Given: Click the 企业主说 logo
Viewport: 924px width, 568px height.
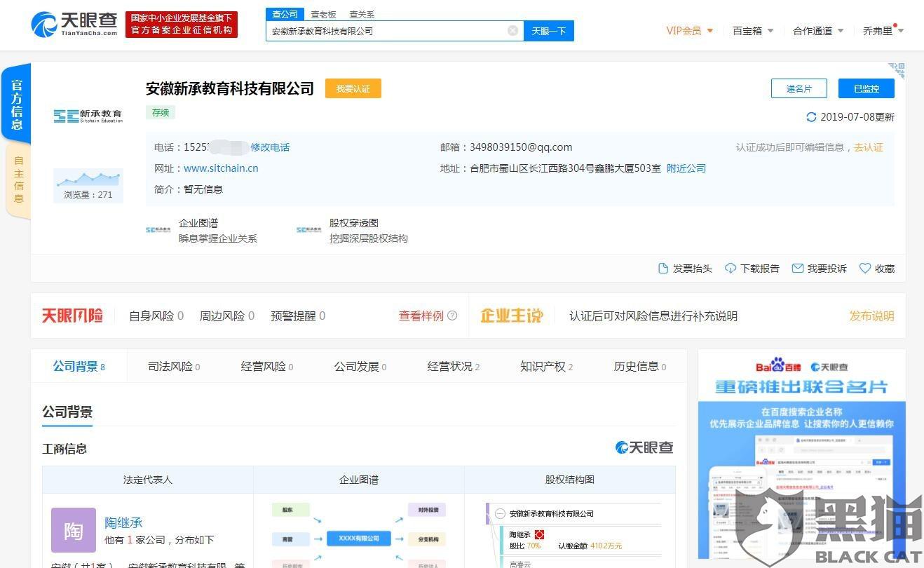Looking at the screenshot, I should tap(512, 316).
